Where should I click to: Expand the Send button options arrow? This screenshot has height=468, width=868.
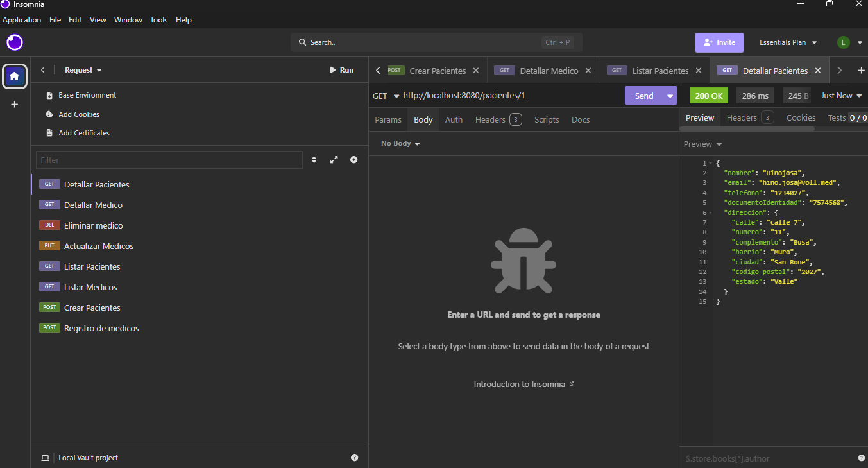coord(670,96)
